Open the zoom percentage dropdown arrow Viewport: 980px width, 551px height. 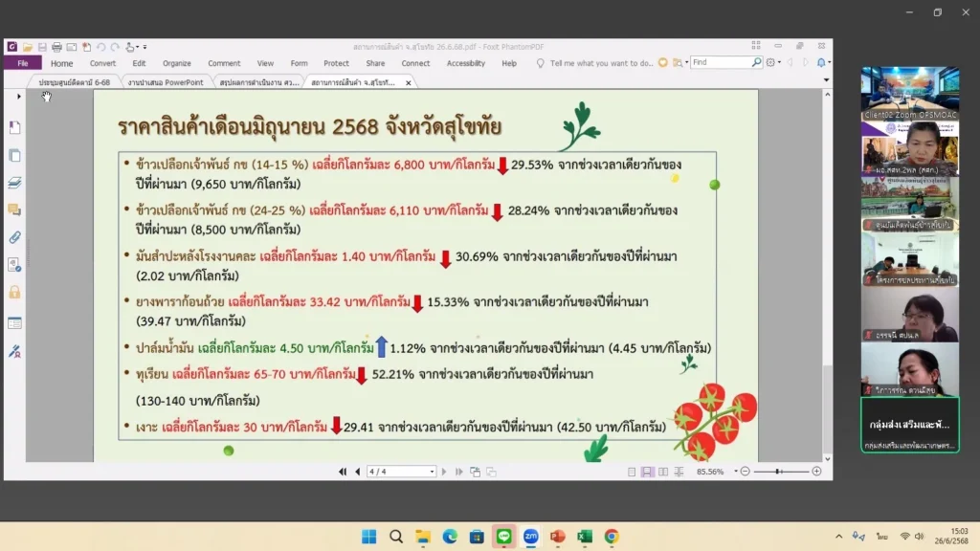click(736, 472)
